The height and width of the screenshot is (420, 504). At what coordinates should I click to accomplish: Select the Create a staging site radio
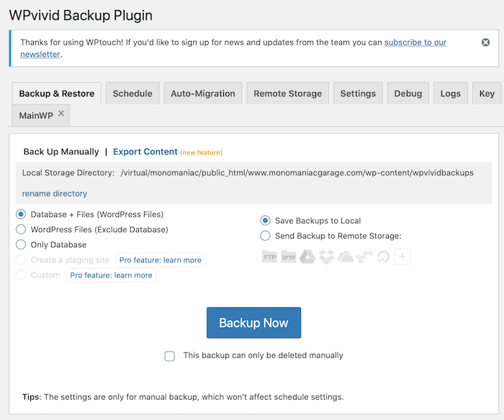tap(21, 259)
